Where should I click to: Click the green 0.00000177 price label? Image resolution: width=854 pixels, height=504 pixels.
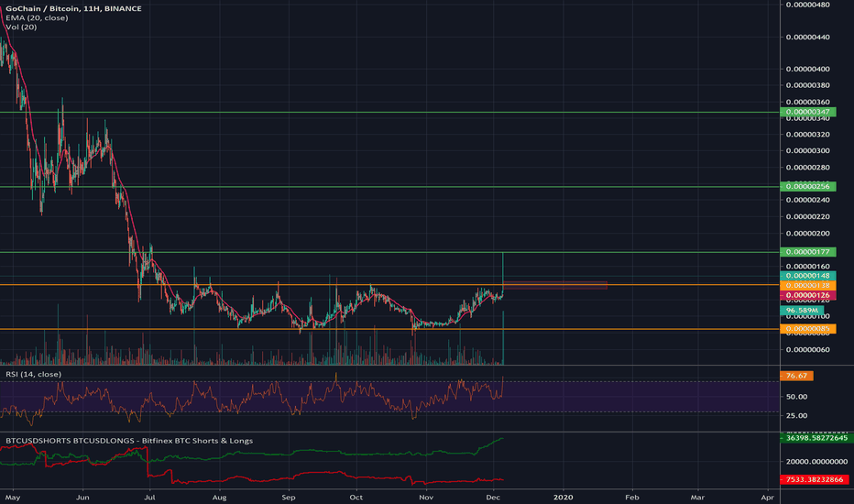coord(807,252)
